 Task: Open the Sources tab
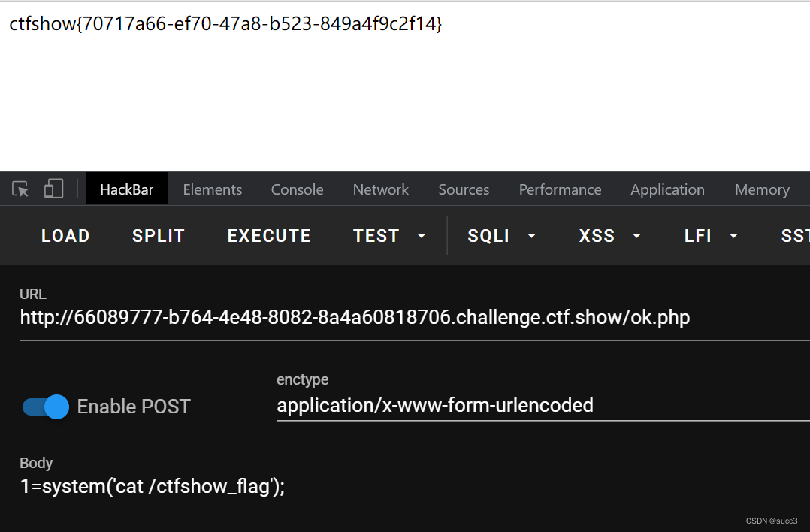point(464,189)
